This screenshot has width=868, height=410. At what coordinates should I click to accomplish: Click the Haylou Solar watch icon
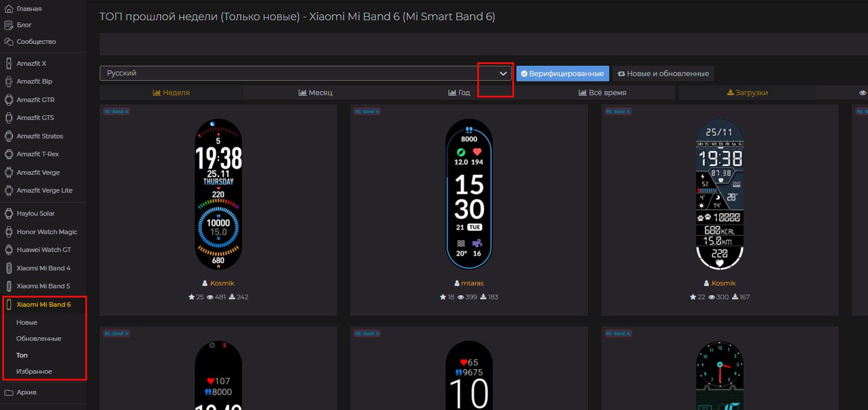9,213
